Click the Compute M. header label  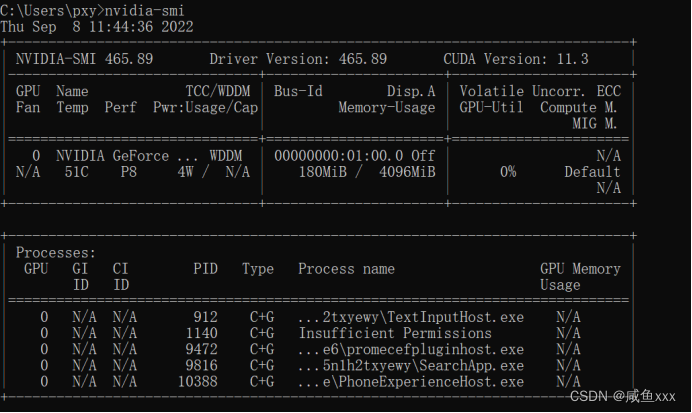coord(579,107)
